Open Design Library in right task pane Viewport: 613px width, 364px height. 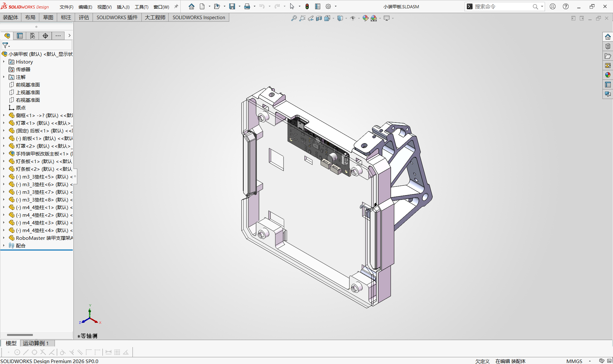(x=608, y=46)
